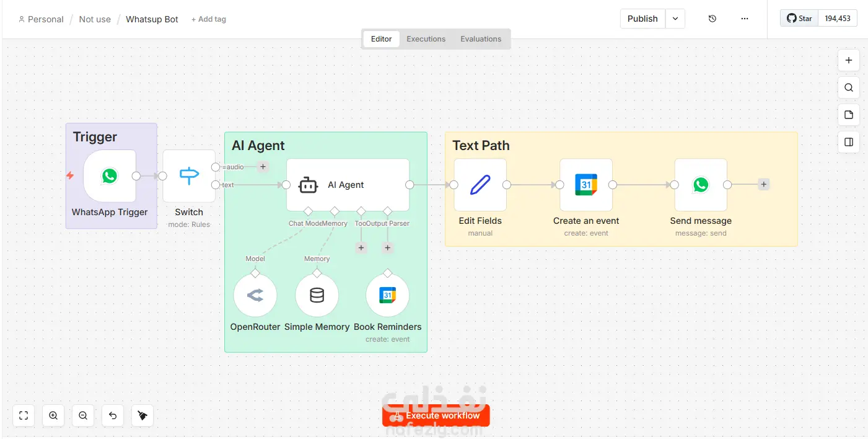Viewport: 868px width, 439px height.
Task: Reset canvas zoom with undo arrow icon
Action: coord(113,415)
